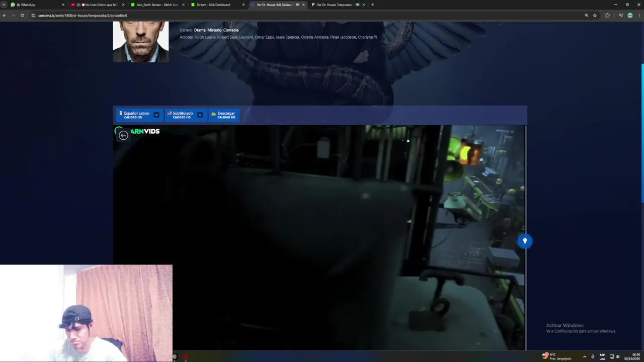Close the Stream - Kick Dashboard tab
This screenshot has height=362, width=644.
(x=244, y=5)
